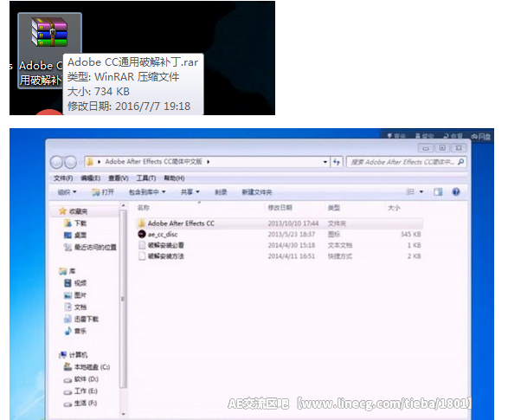Click the date 2013/5/23 18:37
Viewport: 508px width, 420px height.
point(292,235)
